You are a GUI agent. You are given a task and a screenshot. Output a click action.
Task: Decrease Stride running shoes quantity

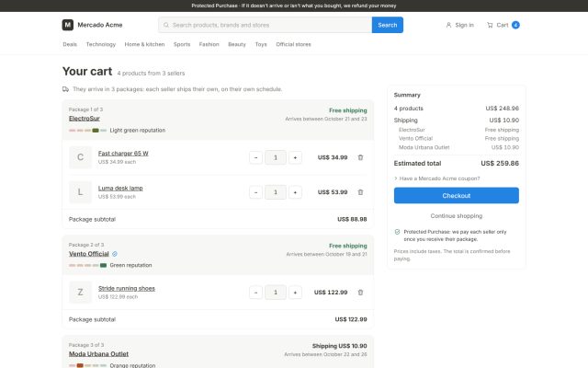[255, 293]
